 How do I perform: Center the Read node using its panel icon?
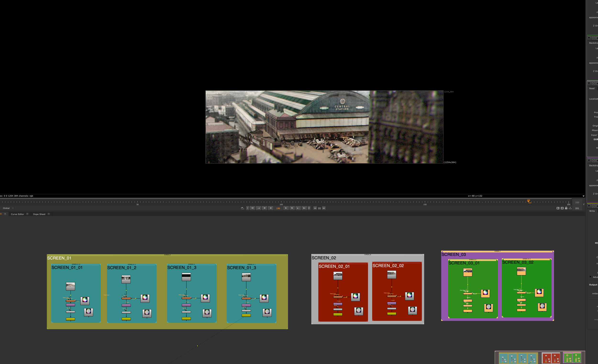click(x=594, y=83)
